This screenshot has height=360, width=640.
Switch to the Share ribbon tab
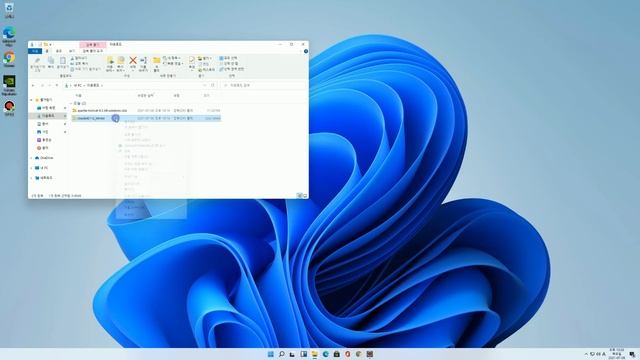(59, 51)
